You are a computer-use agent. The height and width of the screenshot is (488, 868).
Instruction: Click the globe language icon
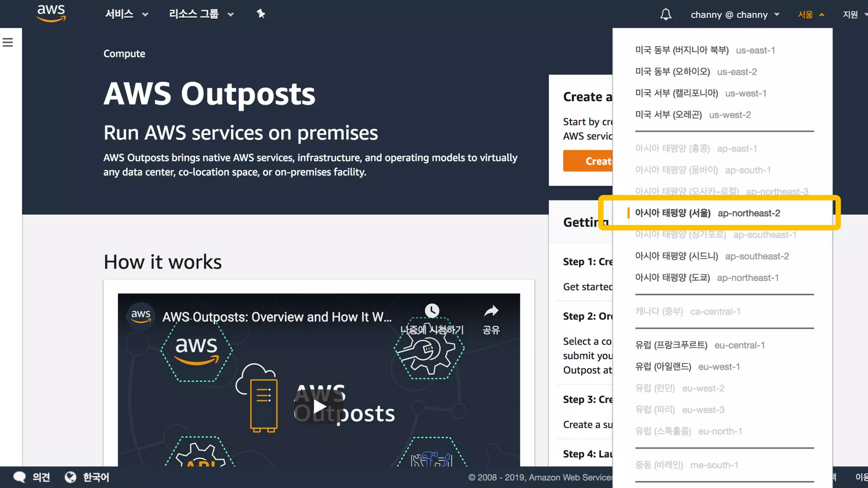click(x=70, y=477)
